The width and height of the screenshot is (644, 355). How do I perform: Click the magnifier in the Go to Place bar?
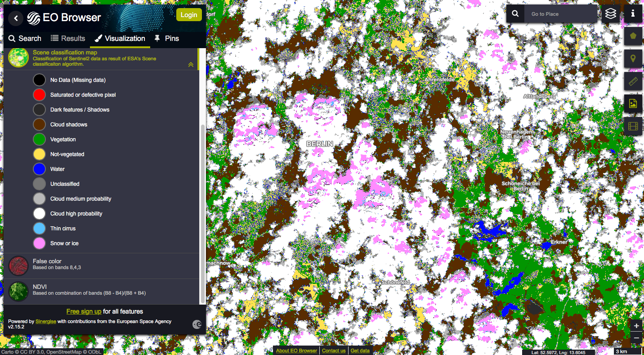515,14
